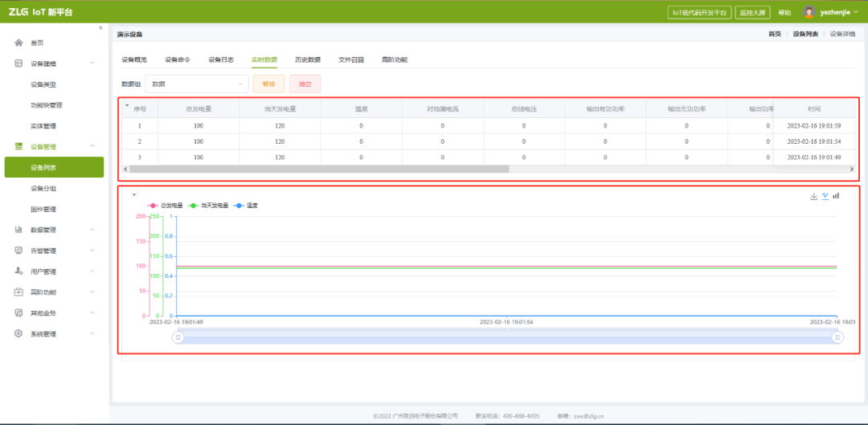This screenshot has width=868, height=425.
Task: Switch chart to line view icon
Action: coord(825,196)
